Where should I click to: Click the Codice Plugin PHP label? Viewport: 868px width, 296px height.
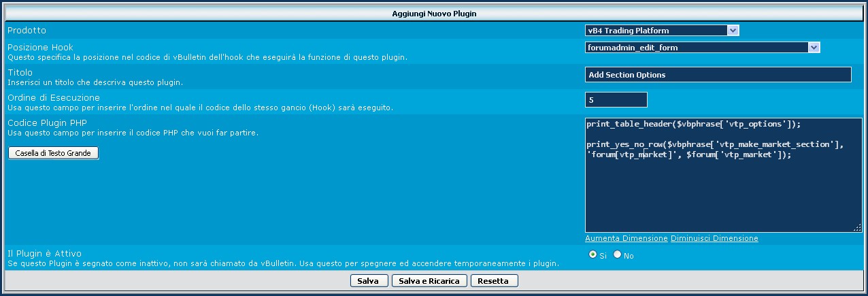47,122
